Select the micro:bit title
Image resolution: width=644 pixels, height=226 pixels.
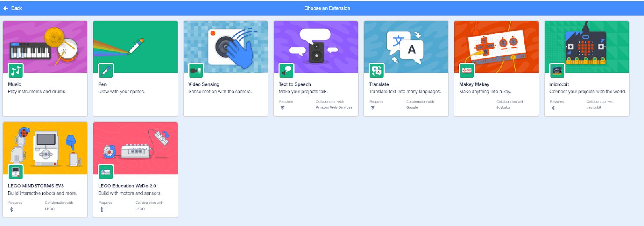559,84
